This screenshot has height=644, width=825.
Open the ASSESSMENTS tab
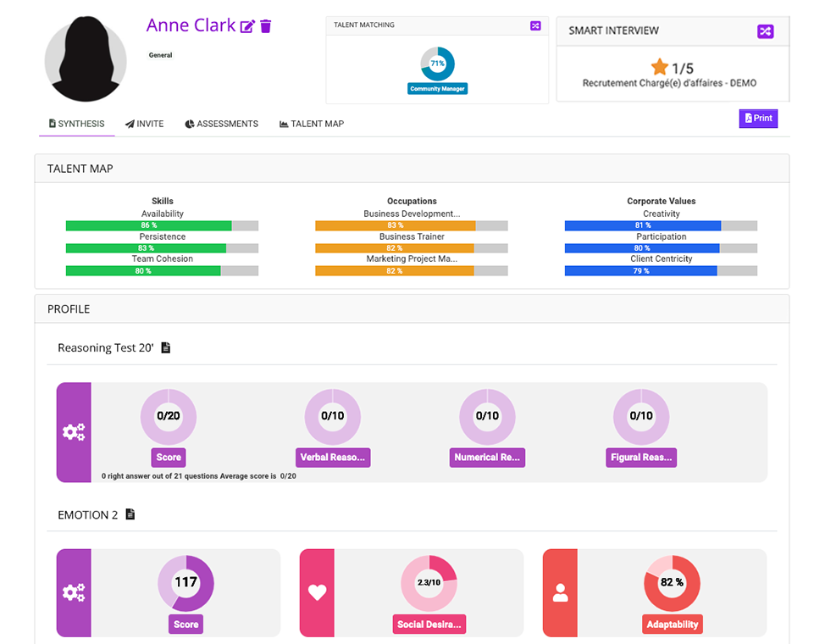point(221,124)
